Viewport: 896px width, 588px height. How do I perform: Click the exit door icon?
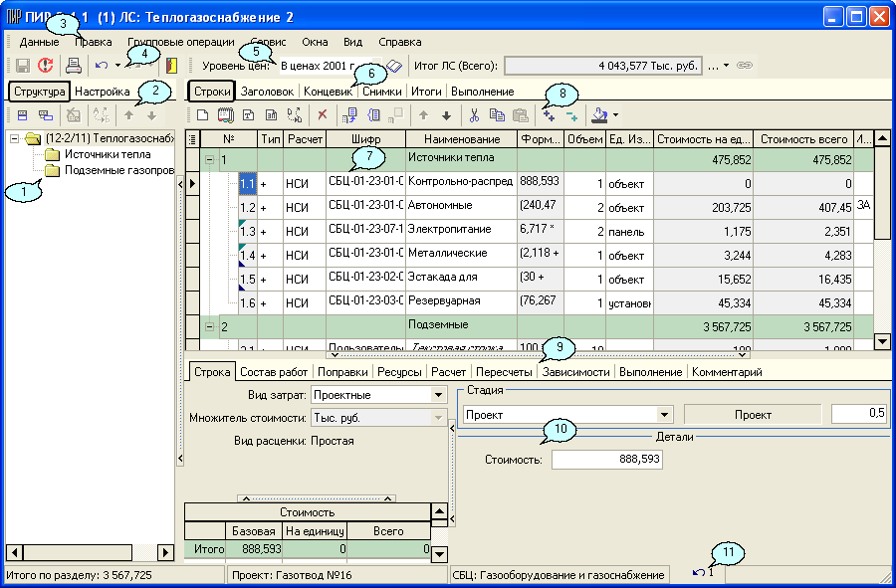click(171, 66)
